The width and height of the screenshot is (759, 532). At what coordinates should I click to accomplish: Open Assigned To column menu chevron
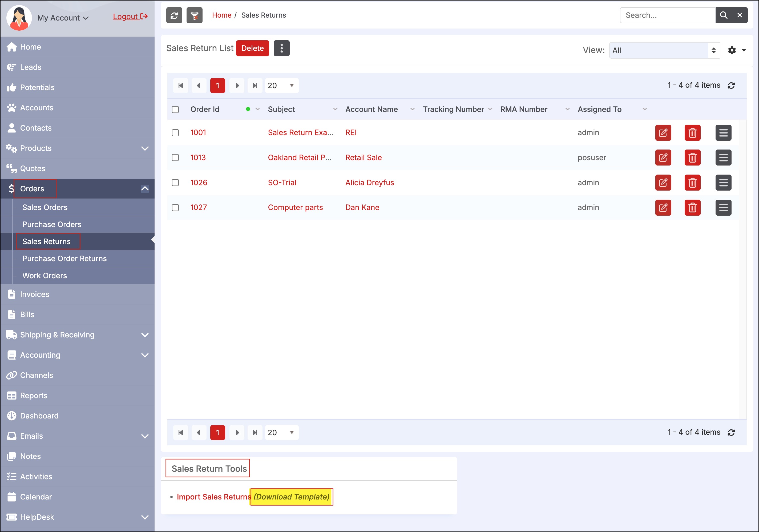[x=645, y=109]
